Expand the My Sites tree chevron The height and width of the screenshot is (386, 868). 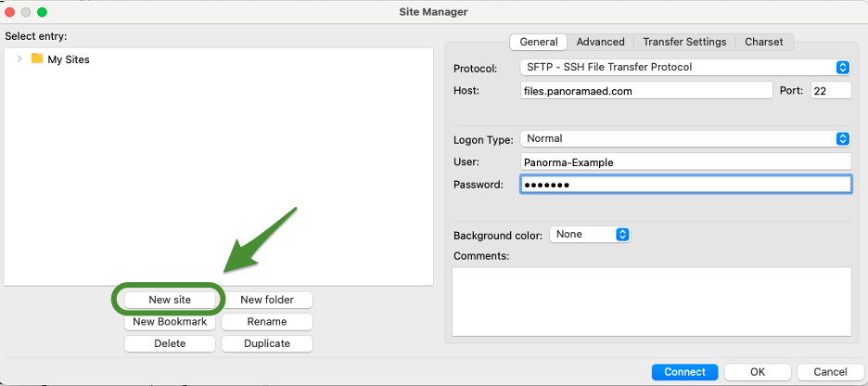click(x=19, y=58)
